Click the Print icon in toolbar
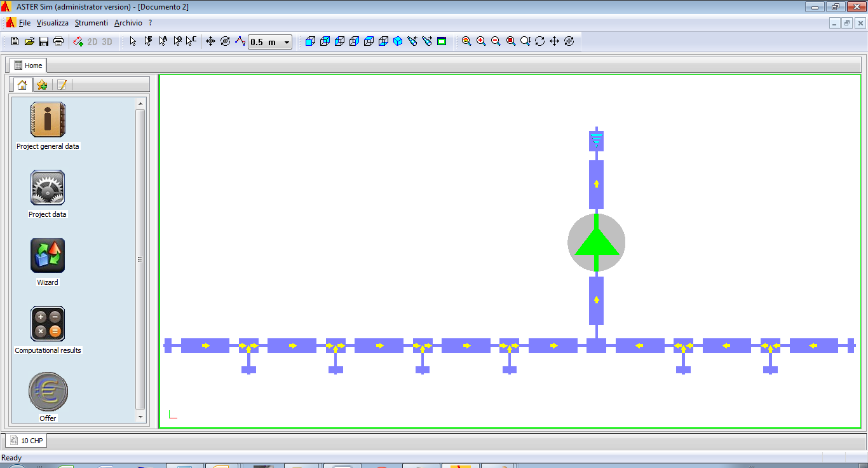Viewport: 868px width, 468px height. (x=58, y=41)
